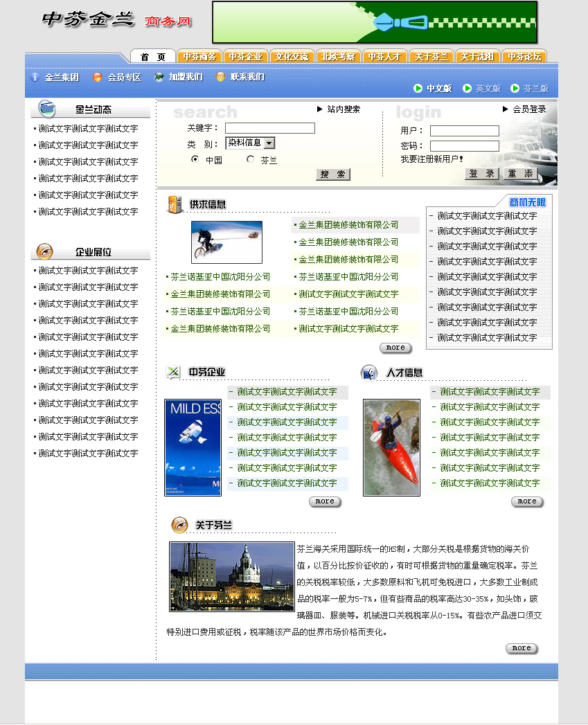Image resolution: width=588 pixels, height=725 pixels.
Task: Open the 文化交流 tab
Action: pyautogui.click(x=292, y=56)
